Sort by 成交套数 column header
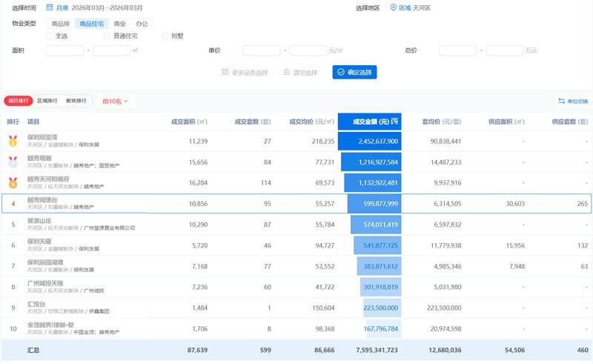The height and width of the screenshot is (364, 593). 253,122
